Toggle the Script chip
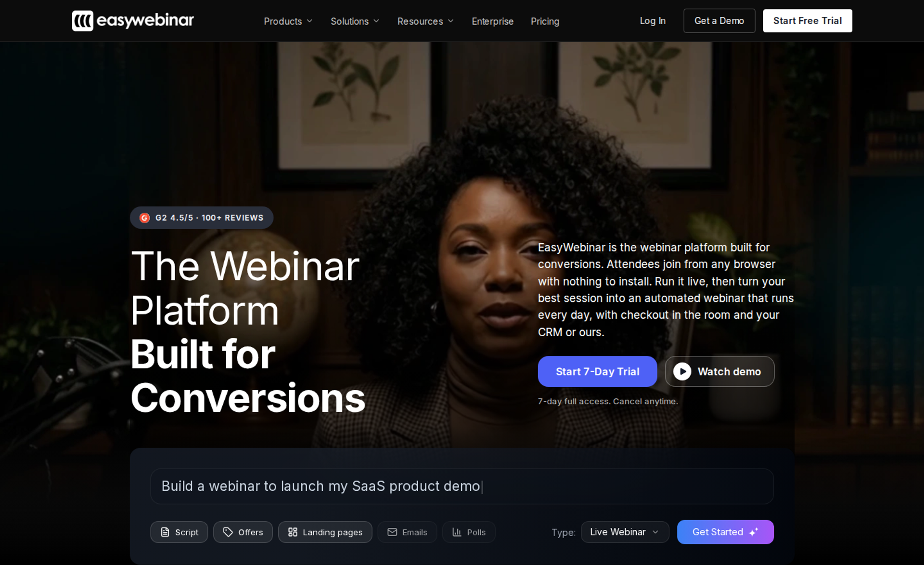924x565 pixels. tap(179, 532)
